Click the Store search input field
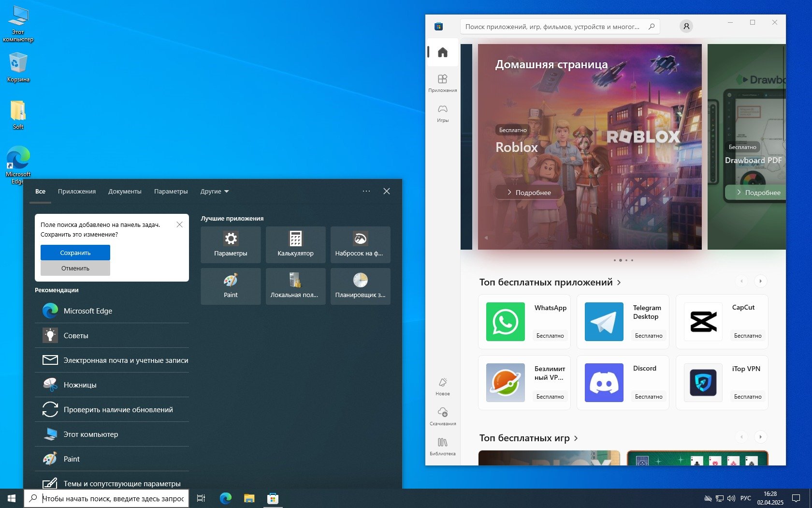This screenshot has width=812, height=508. coord(553,27)
